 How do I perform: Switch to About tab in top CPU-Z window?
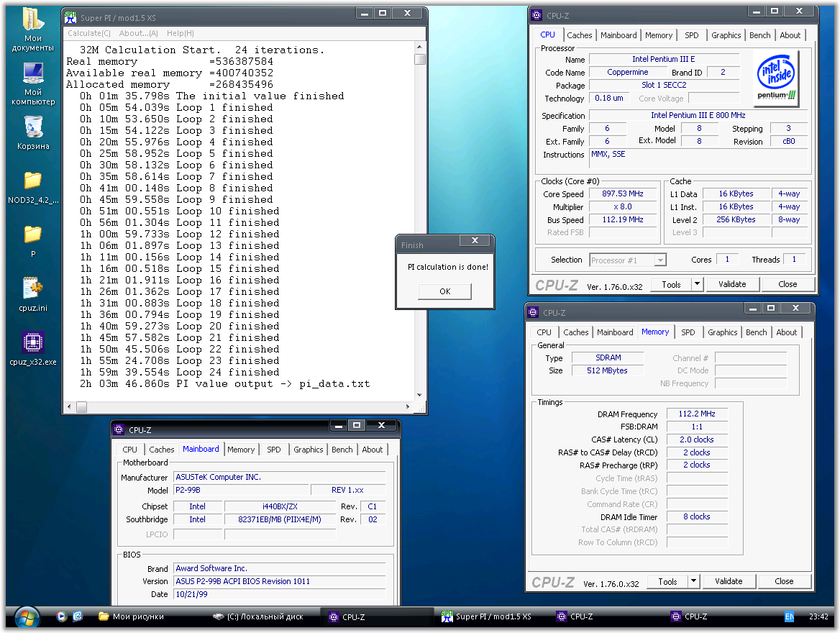click(790, 35)
